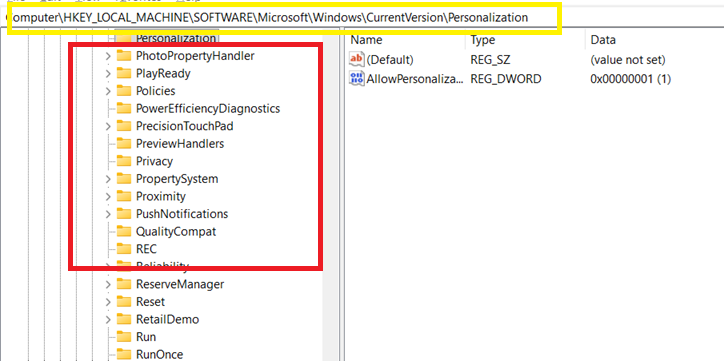Select the Personalization key label
This screenshot has width=724, height=361.
pos(176,38)
